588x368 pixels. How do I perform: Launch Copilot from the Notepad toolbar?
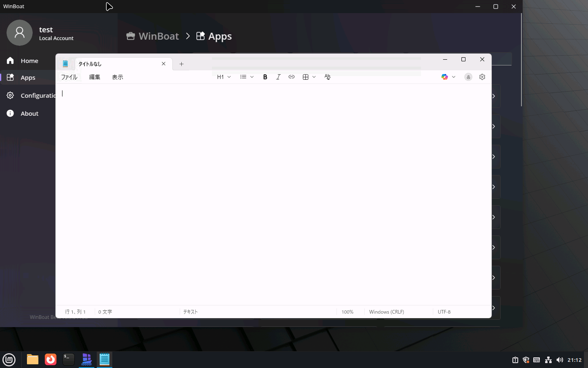pyautogui.click(x=444, y=77)
